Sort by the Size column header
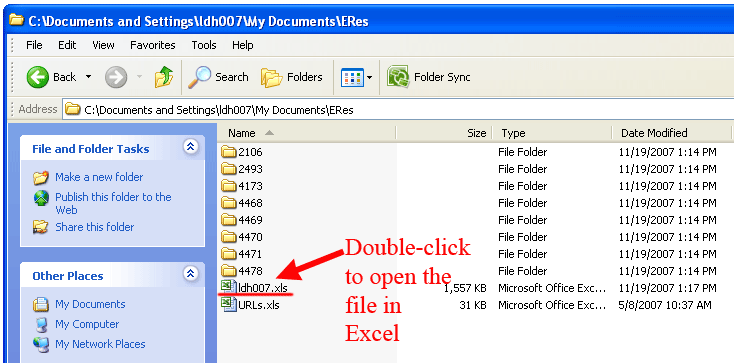 [444, 133]
